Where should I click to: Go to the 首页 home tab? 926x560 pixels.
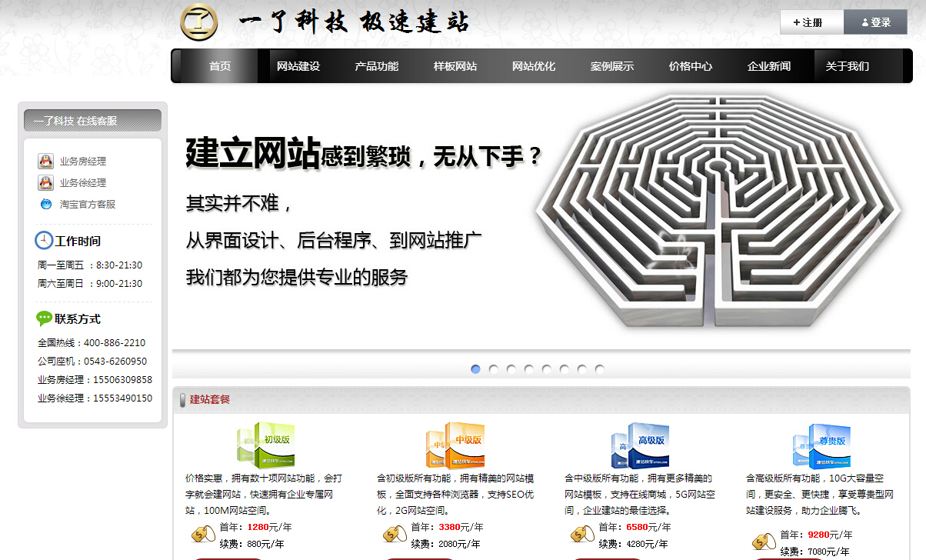click(220, 66)
